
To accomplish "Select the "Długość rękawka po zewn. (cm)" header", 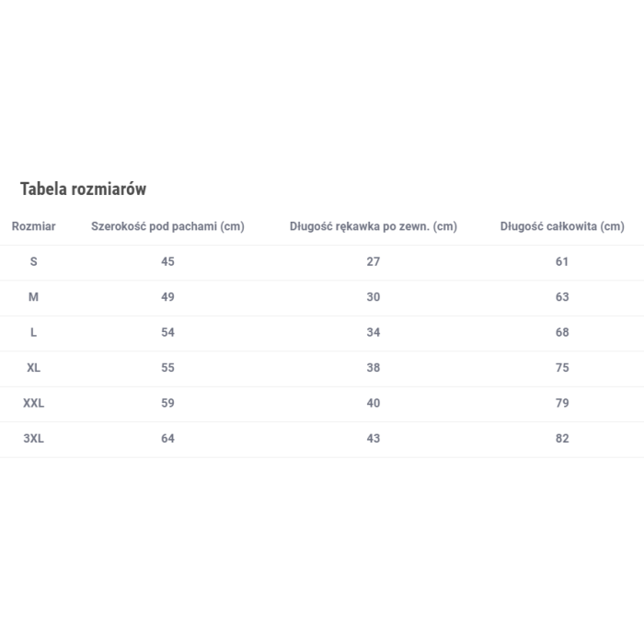I will 373,226.
